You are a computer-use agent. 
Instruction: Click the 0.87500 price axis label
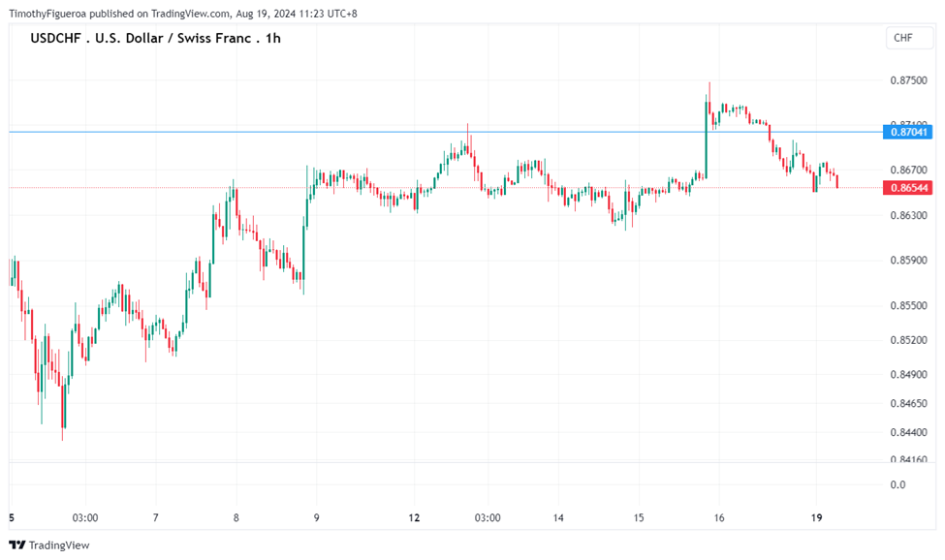907,80
